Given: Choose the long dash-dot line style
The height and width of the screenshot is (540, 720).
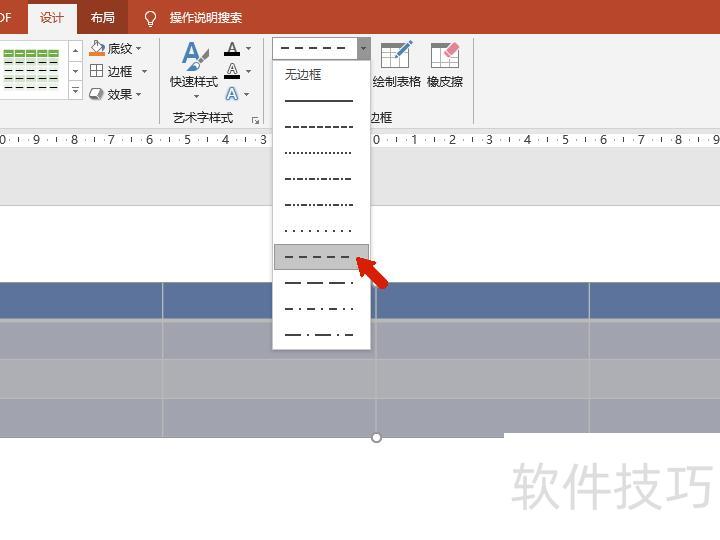Looking at the screenshot, I should pyautogui.click(x=321, y=335).
